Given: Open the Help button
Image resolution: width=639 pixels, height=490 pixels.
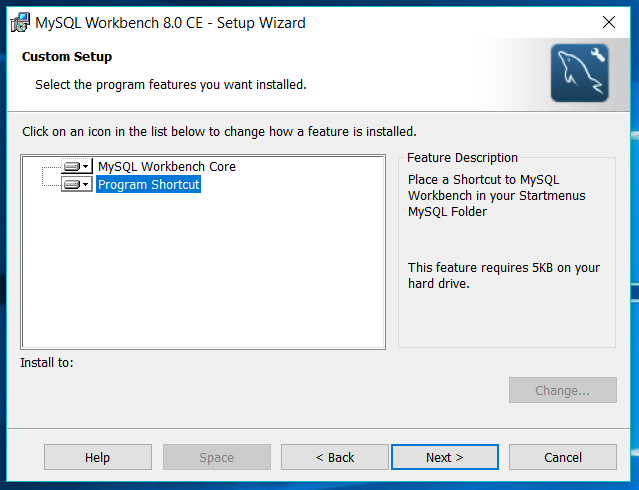Looking at the screenshot, I should 98,457.
